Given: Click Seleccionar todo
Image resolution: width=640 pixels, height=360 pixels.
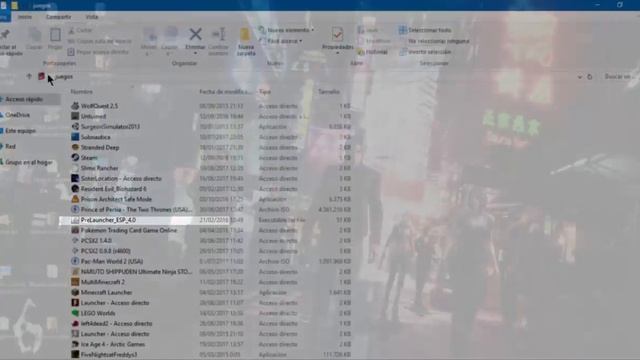Looking at the screenshot, I should coord(425,30).
